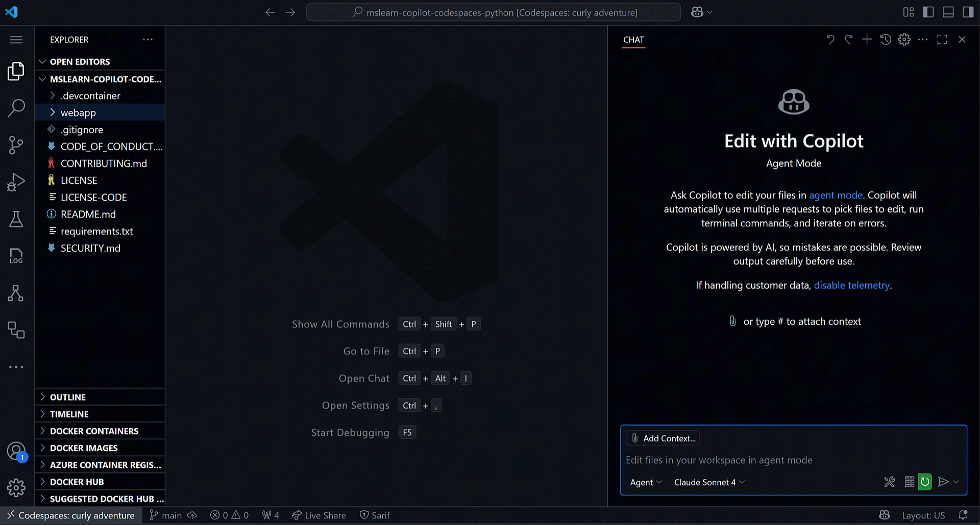Open the Agent mode dropdown
Viewport: 980px width, 525px height.
point(646,483)
